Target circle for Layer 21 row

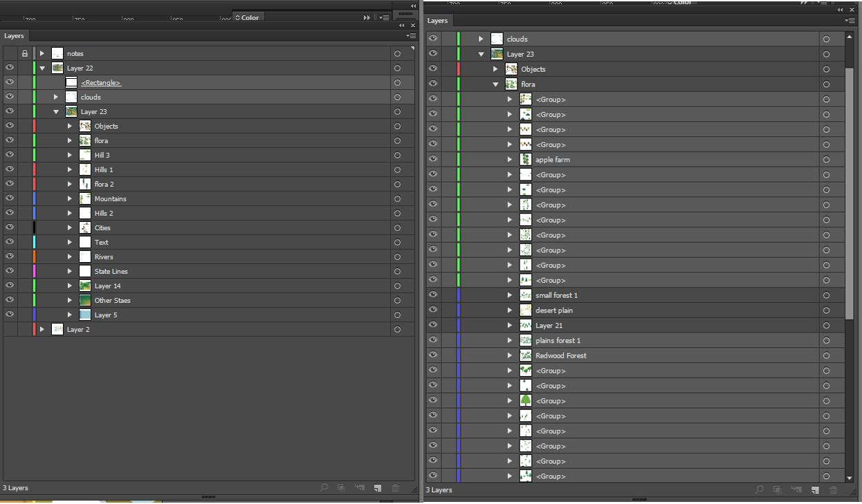[826, 326]
